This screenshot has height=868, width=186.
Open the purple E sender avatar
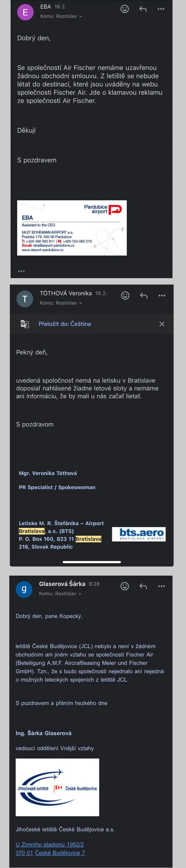(25, 12)
